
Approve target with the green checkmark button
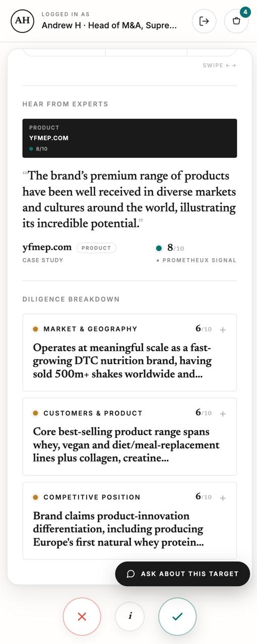tap(177, 616)
